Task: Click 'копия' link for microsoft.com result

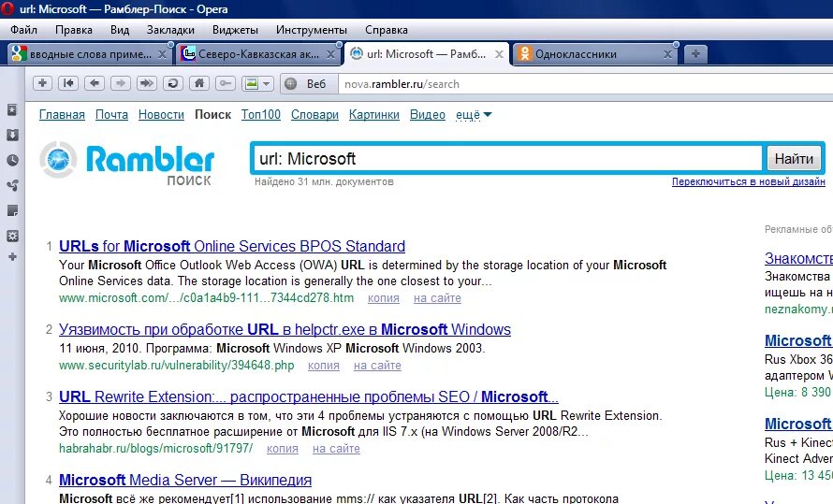Action: click(x=383, y=298)
